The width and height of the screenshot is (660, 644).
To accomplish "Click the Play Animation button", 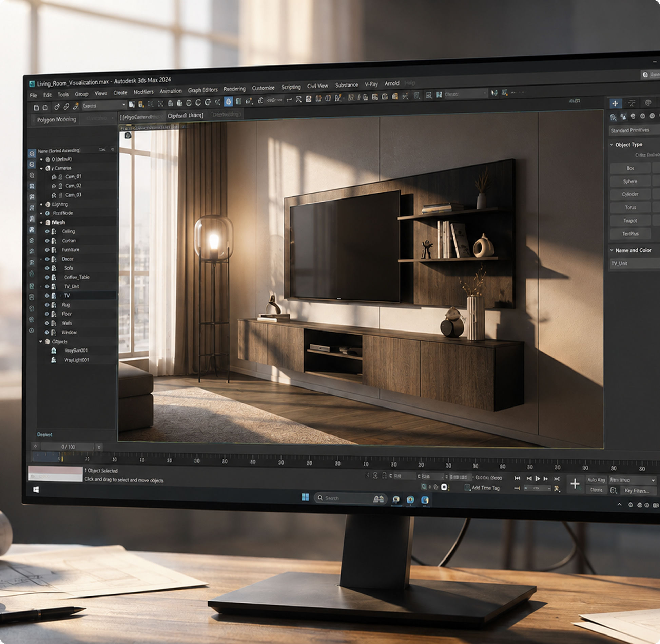I will tap(538, 478).
